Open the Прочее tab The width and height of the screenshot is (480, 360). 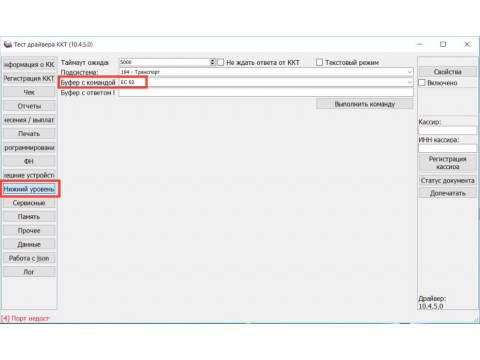click(29, 230)
